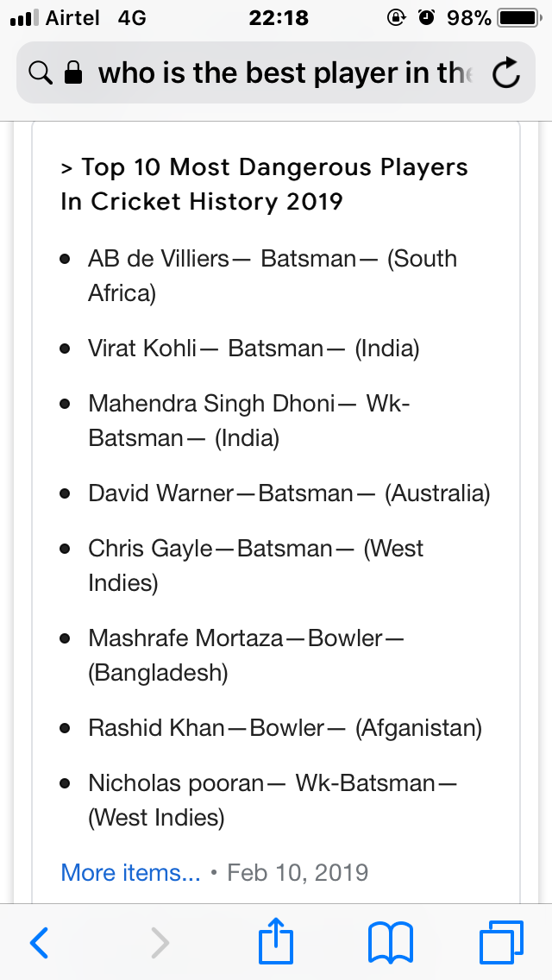
Task: Tap the forward navigation chevron
Action: pos(160,943)
